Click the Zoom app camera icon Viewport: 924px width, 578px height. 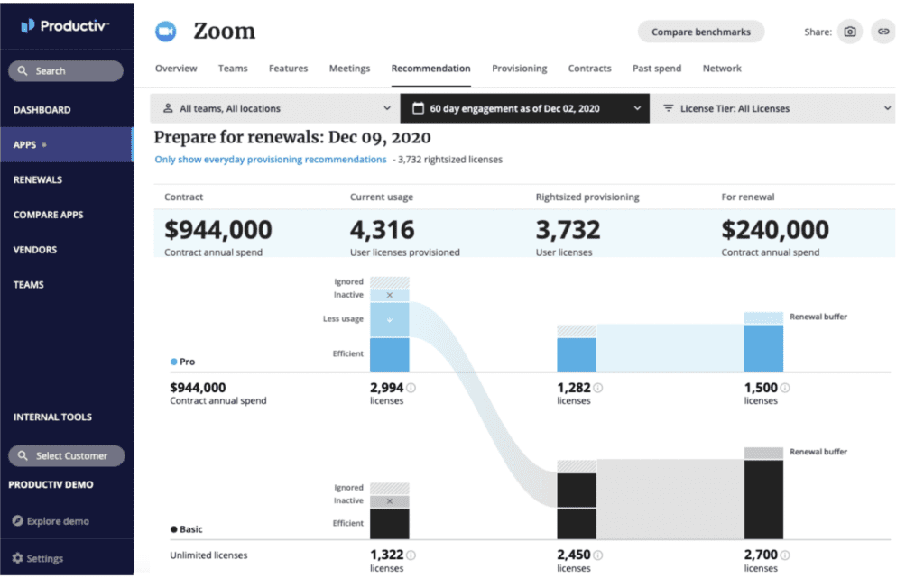coord(166,32)
